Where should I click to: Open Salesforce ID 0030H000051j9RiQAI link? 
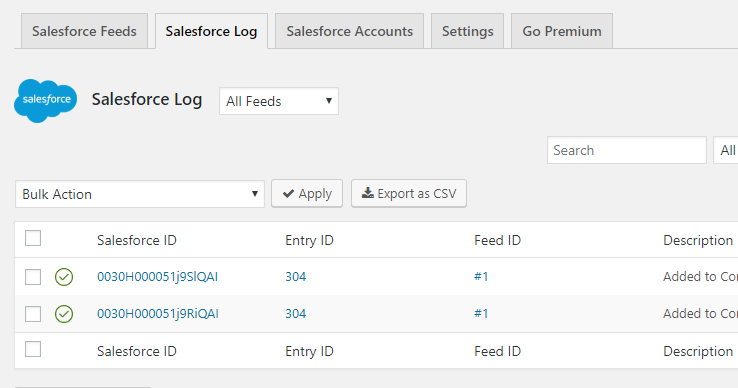[x=158, y=314]
